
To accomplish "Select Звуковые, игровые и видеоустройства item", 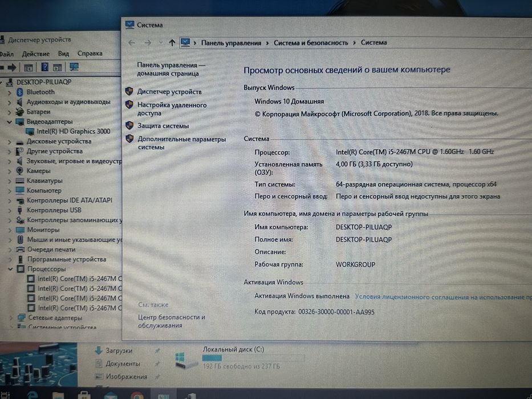I will pyautogui.click(x=74, y=161).
